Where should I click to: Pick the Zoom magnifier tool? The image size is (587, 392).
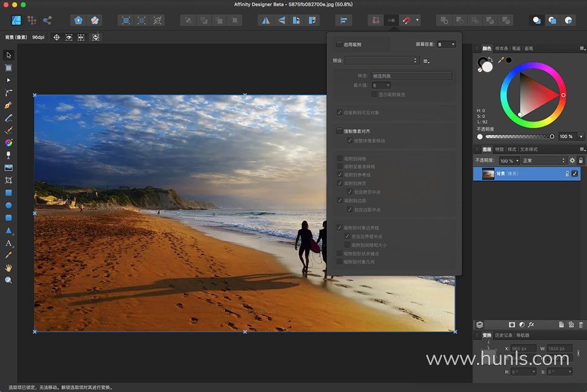click(9, 280)
